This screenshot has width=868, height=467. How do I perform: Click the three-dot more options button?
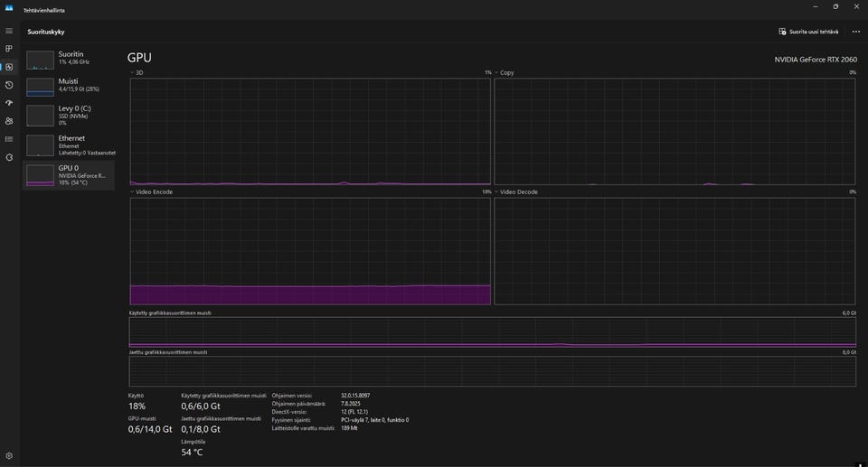(x=855, y=32)
